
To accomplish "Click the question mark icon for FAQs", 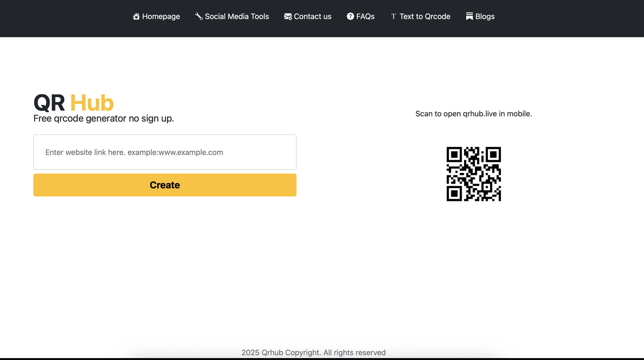I will click(x=350, y=16).
